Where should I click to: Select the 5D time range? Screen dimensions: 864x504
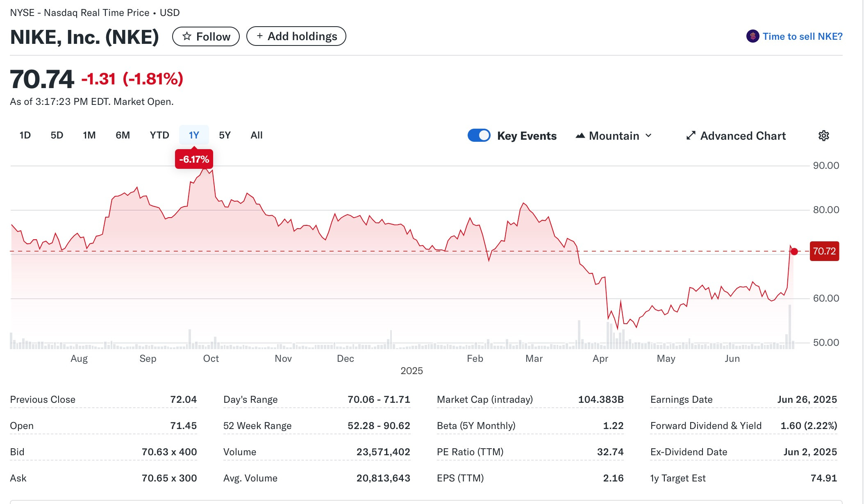[57, 135]
